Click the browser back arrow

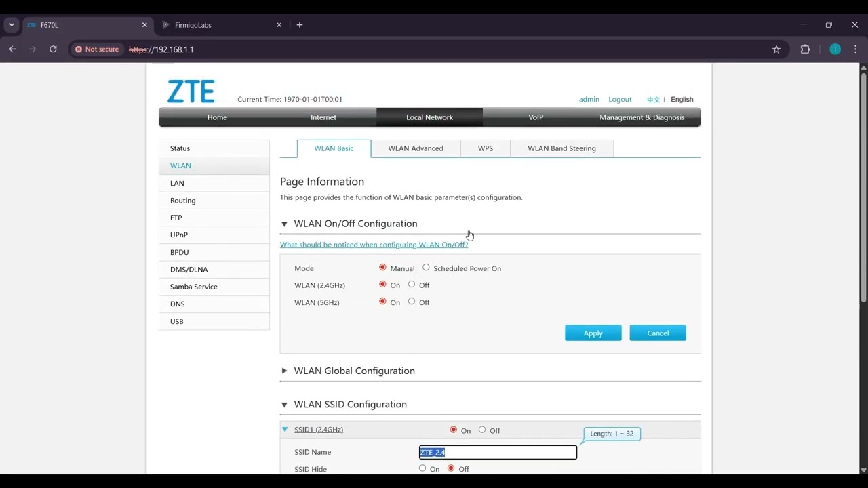coord(12,49)
